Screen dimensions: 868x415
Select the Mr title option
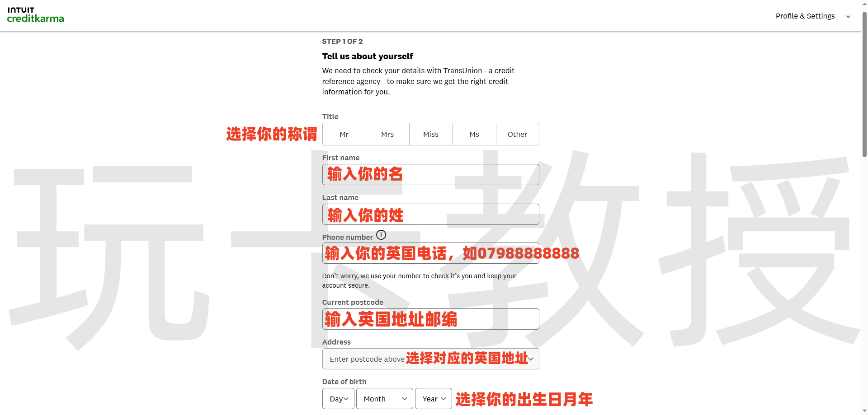tap(344, 134)
